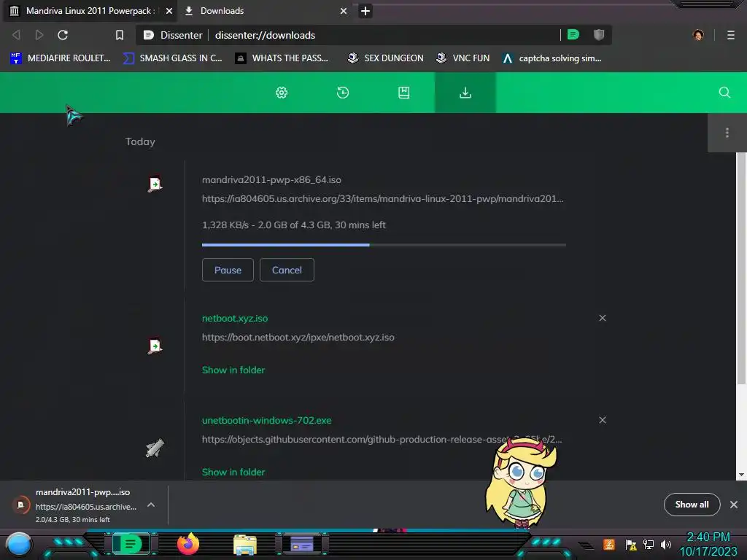Open captcha solving sim... bookmark
Viewport: 747px width, 560px height.
point(552,58)
